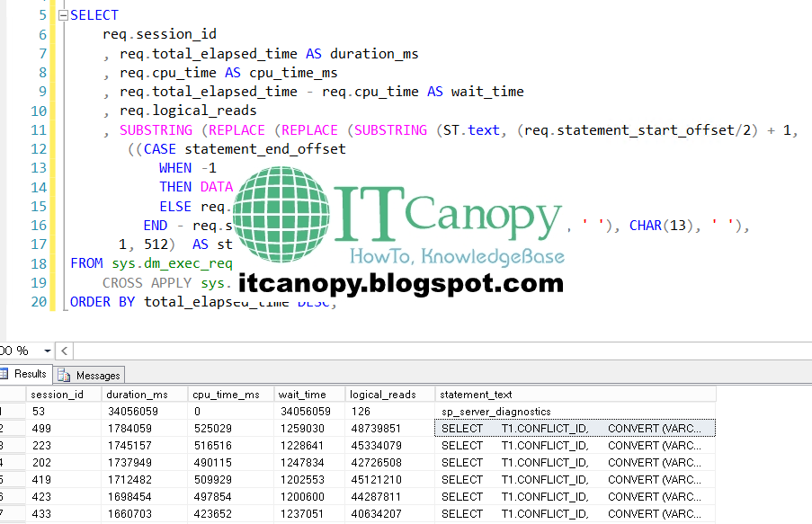This screenshot has height=524, width=812.
Task: Click the logical_reads cell 48739851
Action: click(x=390, y=429)
